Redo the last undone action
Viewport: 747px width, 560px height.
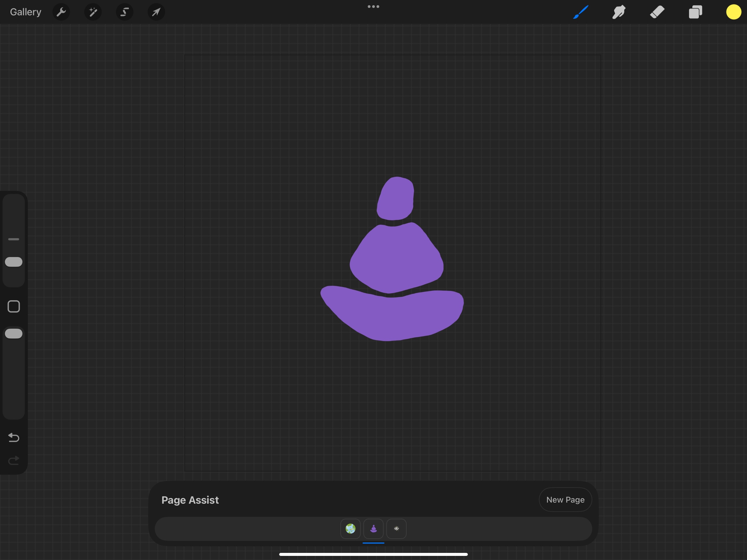coord(14,460)
